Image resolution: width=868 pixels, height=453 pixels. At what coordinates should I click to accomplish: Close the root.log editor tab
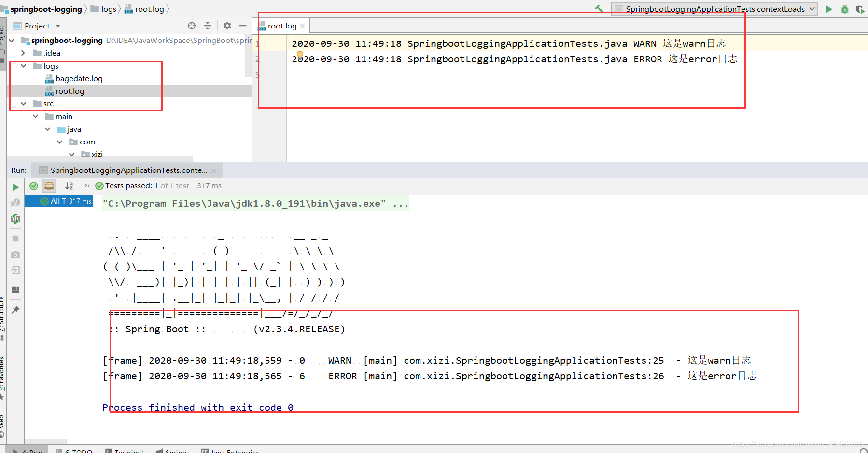[x=303, y=26]
